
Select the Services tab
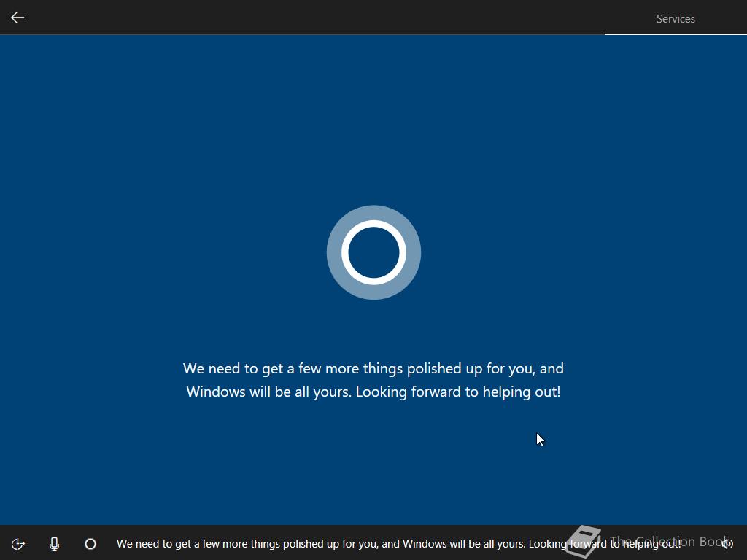tap(676, 18)
